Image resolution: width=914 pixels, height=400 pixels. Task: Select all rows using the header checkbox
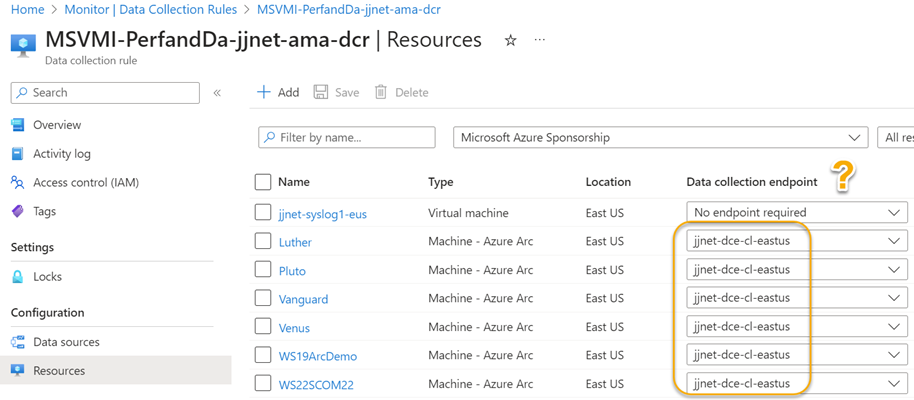pyautogui.click(x=263, y=182)
